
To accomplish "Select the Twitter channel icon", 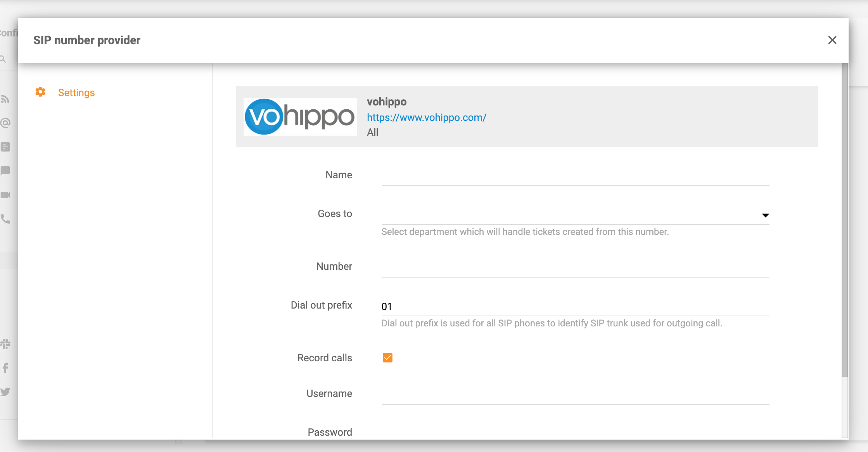I will (x=5, y=392).
